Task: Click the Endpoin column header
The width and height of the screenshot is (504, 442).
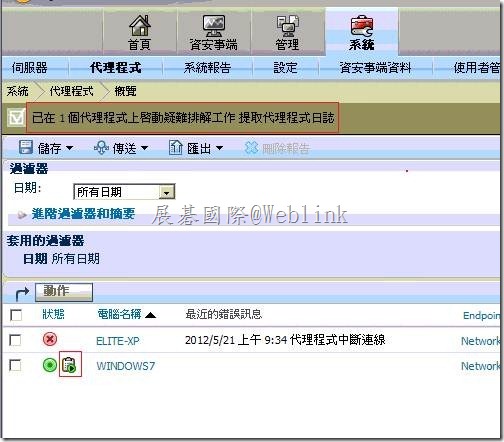Action: [481, 315]
